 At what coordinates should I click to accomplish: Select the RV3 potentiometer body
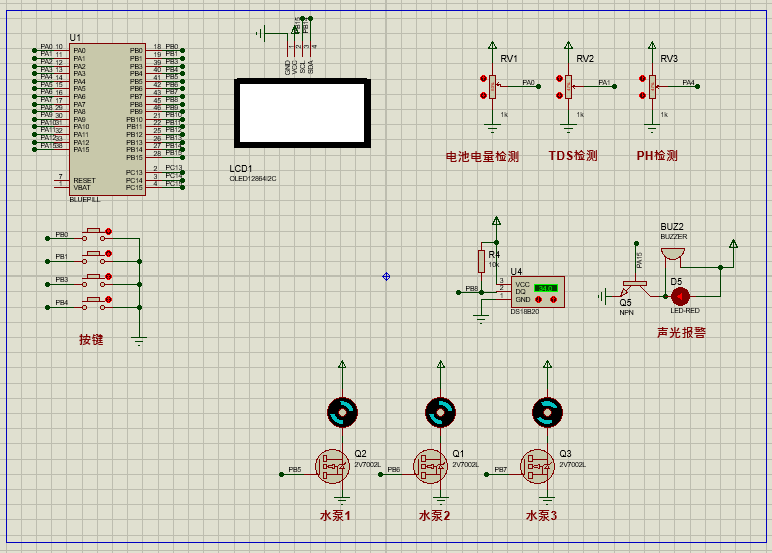click(652, 87)
